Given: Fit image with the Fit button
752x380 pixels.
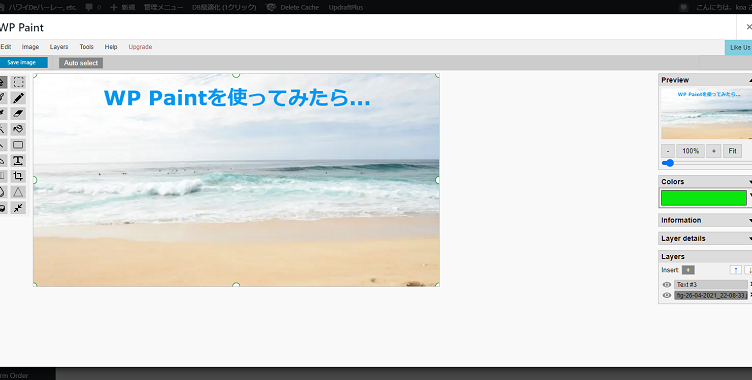Looking at the screenshot, I should click(732, 151).
